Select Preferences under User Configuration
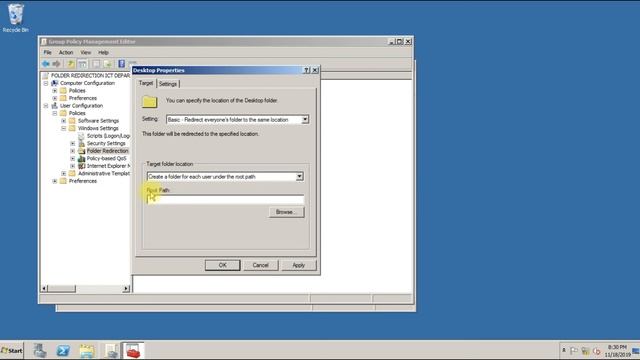 (82, 181)
